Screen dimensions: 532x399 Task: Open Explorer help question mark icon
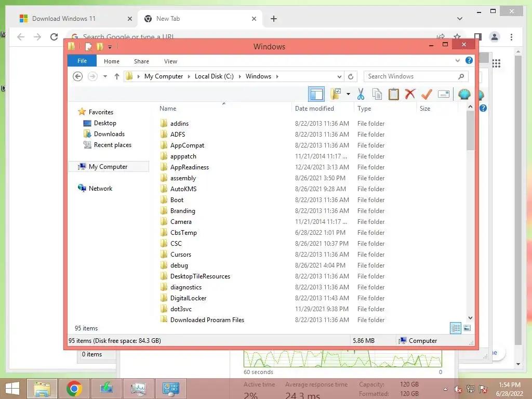click(469, 60)
